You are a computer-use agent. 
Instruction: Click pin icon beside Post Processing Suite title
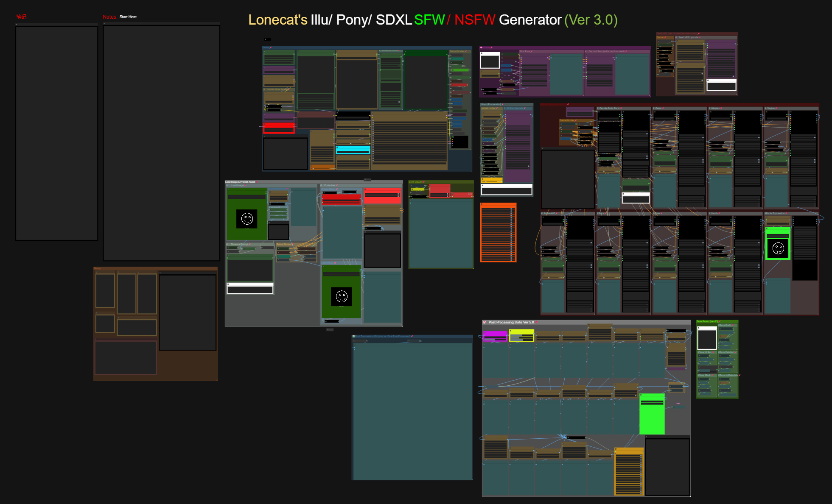click(536, 322)
